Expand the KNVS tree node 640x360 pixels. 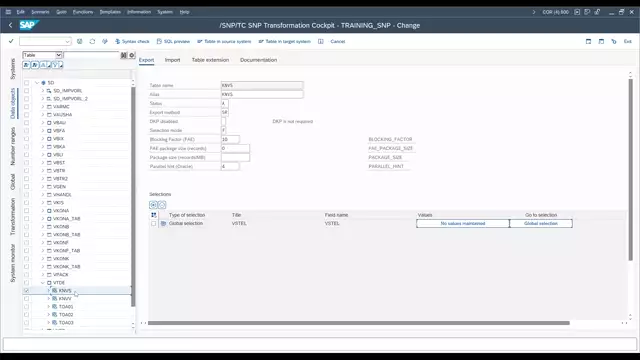49,291
